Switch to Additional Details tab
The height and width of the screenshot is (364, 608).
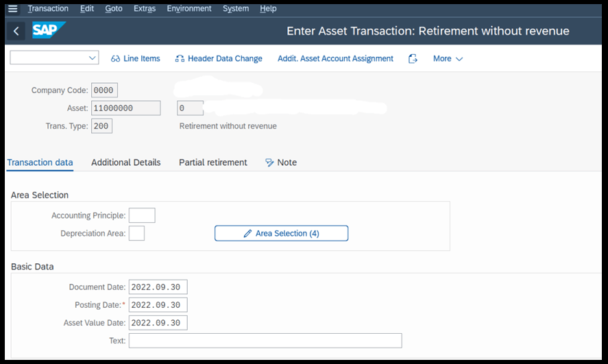click(126, 162)
